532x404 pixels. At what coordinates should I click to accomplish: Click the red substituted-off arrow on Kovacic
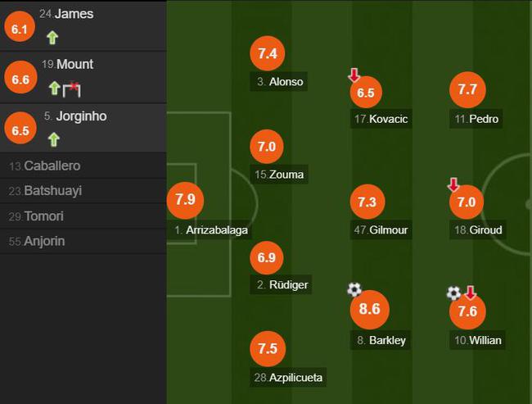[354, 75]
